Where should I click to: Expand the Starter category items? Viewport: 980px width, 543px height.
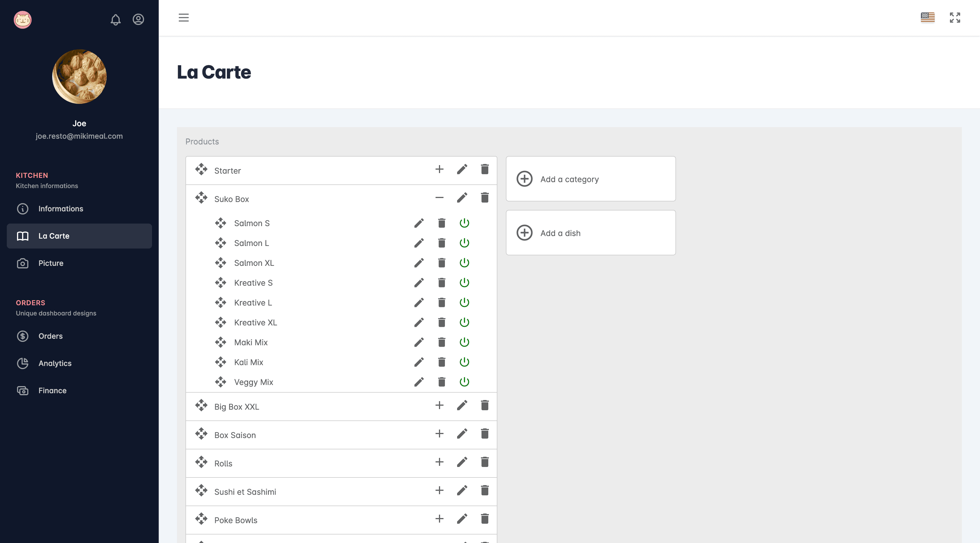click(439, 169)
